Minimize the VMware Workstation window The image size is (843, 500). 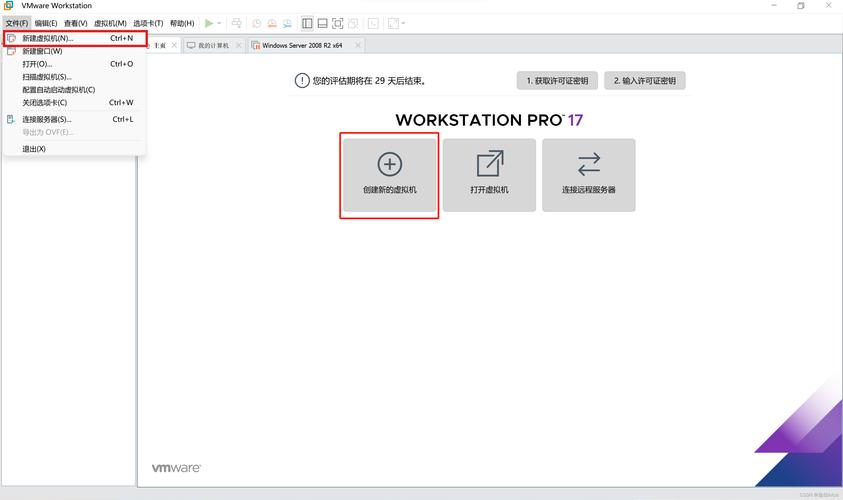[x=774, y=5]
